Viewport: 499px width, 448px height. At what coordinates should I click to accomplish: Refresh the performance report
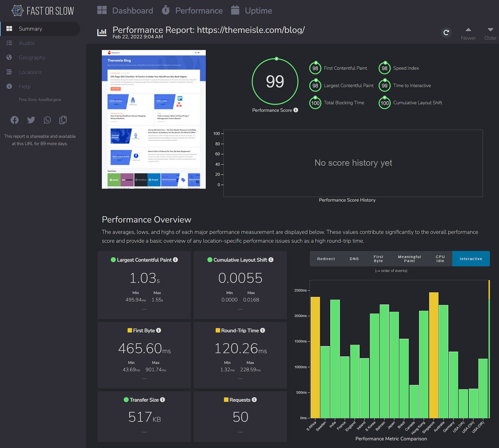coord(446,33)
